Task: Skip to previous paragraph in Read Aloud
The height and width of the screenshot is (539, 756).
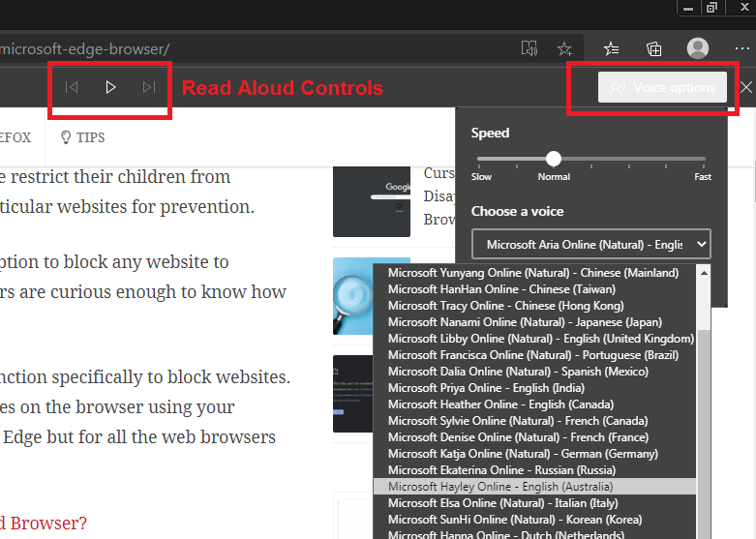Action: 72,87
